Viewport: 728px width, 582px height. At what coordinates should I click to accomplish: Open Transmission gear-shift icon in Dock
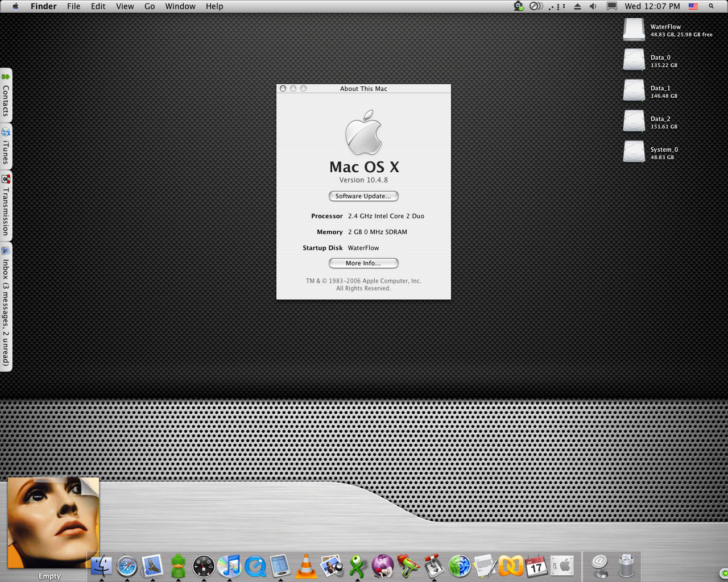point(434,566)
